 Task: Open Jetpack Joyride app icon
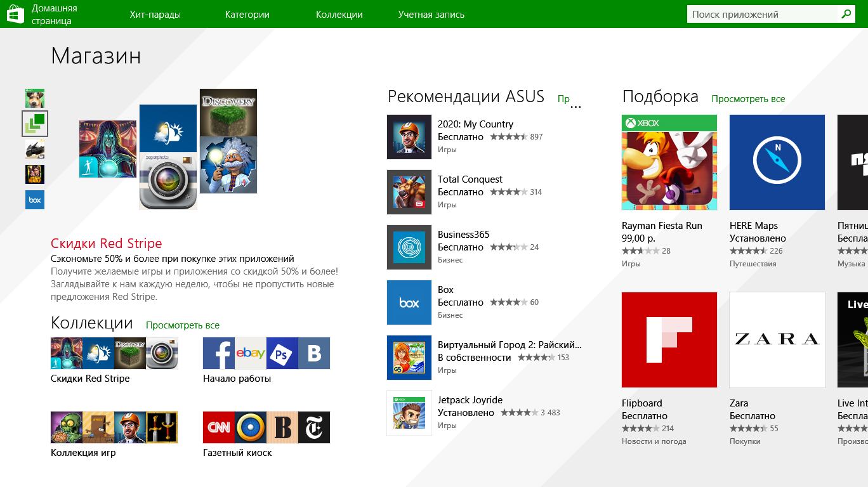click(x=409, y=413)
